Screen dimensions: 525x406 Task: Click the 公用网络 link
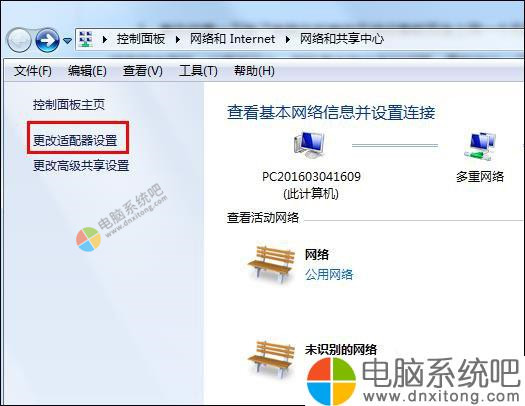329,274
